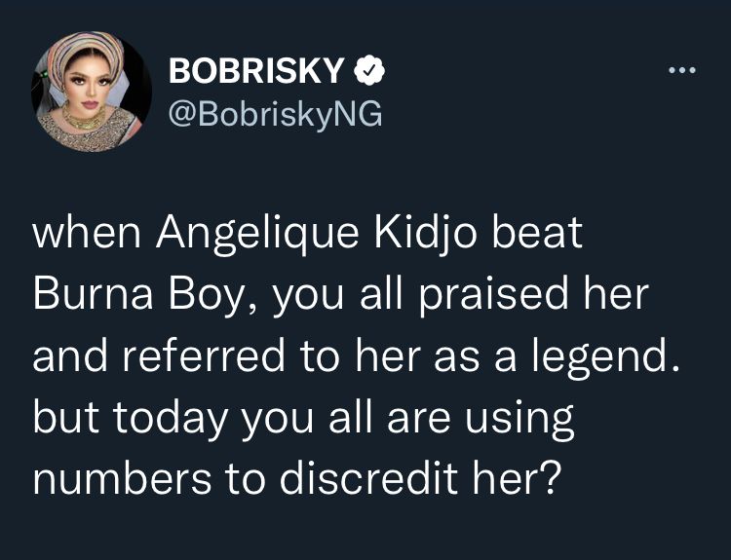
Task: Click the word numbers in the tweet
Action: coord(122,479)
